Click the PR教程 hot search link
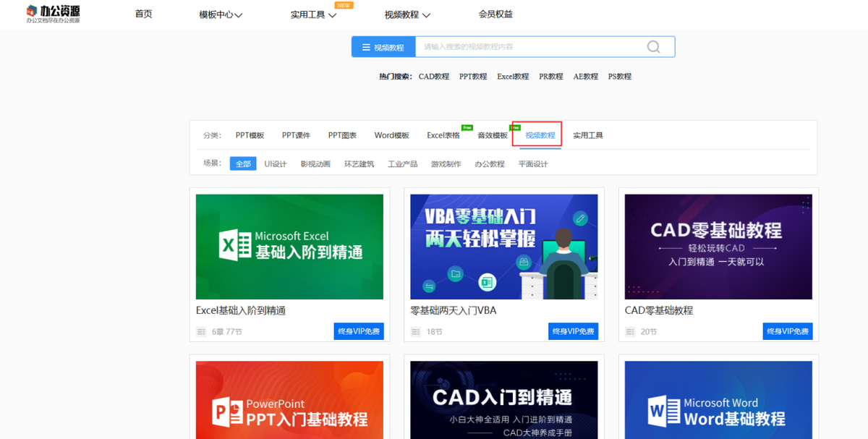868x439 pixels. pos(551,77)
